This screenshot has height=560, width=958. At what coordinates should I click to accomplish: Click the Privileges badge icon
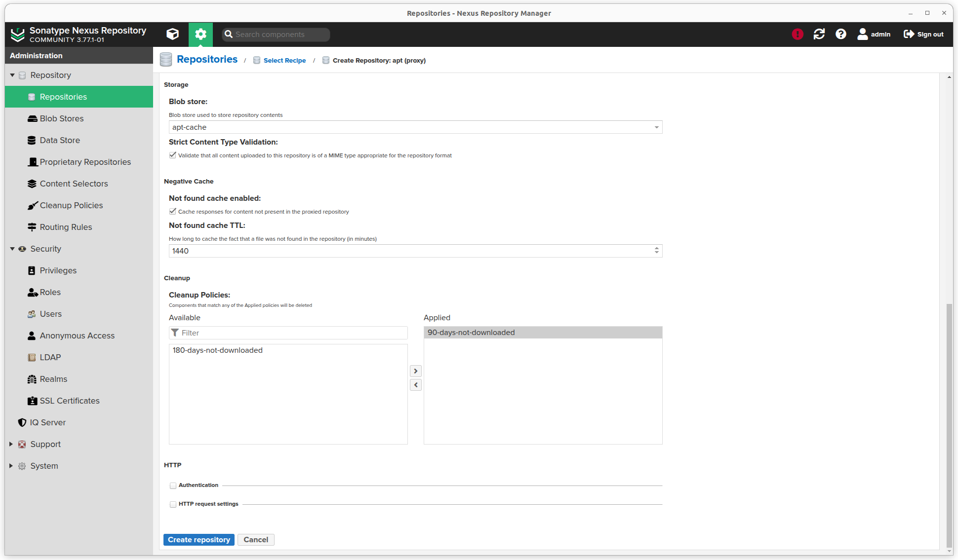tap(32, 270)
